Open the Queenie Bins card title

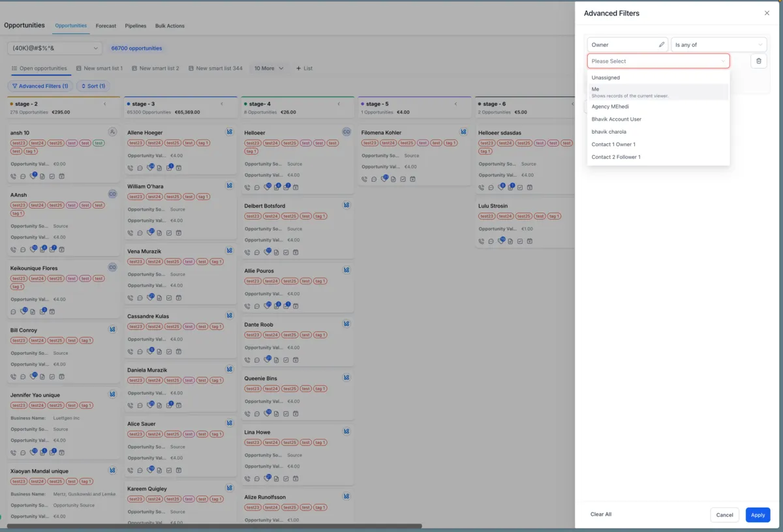click(260, 379)
